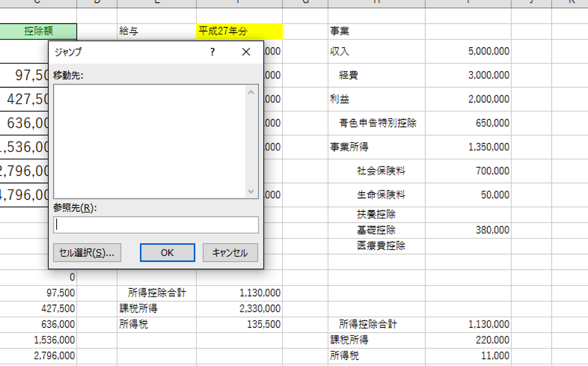Click the scroll up arrow in 移動先 list
This screenshot has height=366, width=588.
[251, 92]
